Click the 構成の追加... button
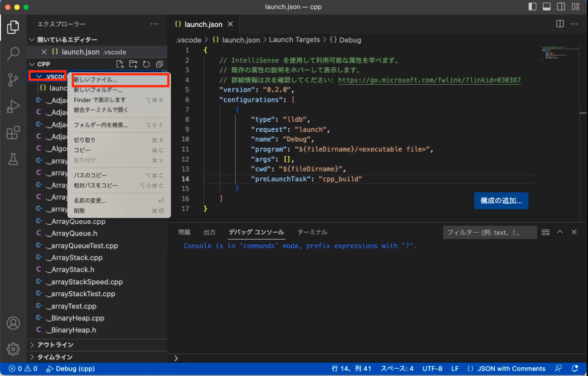 [501, 201]
